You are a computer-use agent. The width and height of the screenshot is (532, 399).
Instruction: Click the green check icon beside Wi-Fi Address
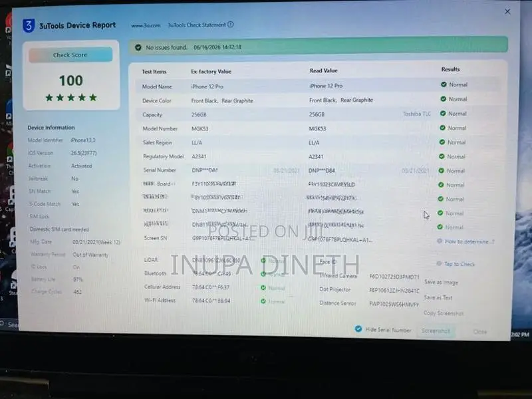pos(263,301)
